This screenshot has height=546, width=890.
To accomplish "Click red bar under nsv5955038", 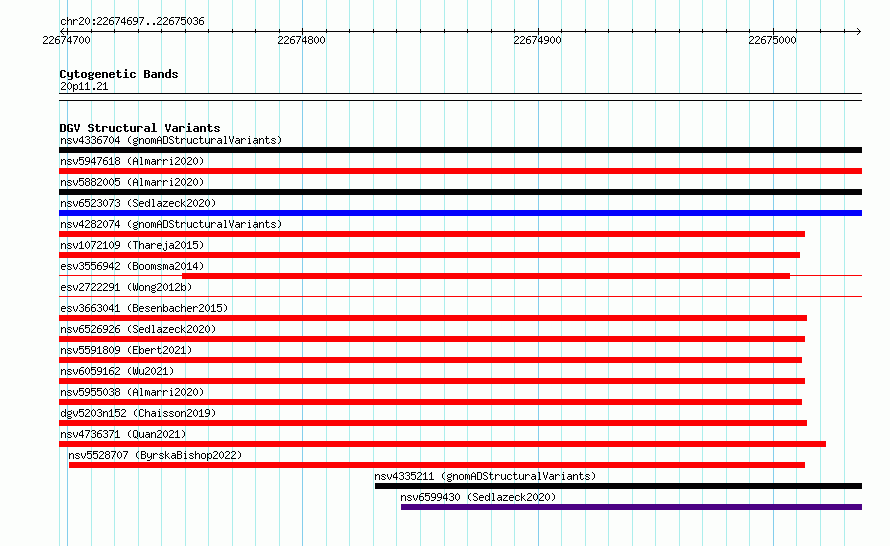I will [x=430, y=402].
